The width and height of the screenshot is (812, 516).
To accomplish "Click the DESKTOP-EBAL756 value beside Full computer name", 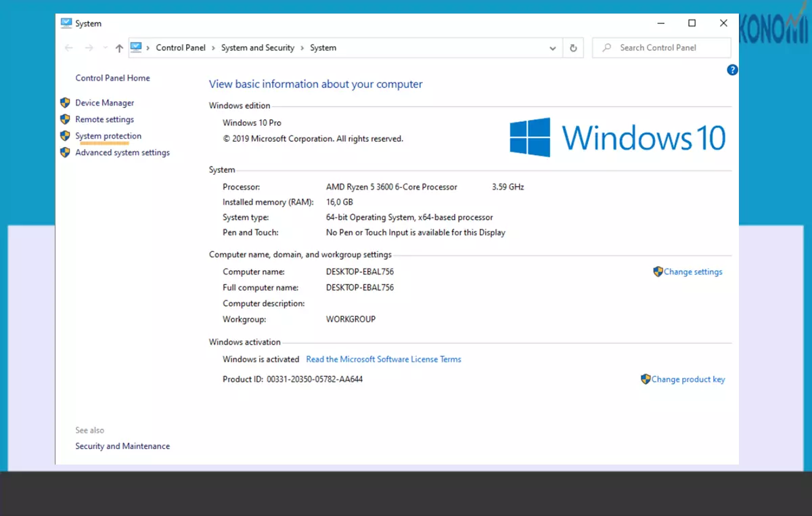I will [360, 287].
